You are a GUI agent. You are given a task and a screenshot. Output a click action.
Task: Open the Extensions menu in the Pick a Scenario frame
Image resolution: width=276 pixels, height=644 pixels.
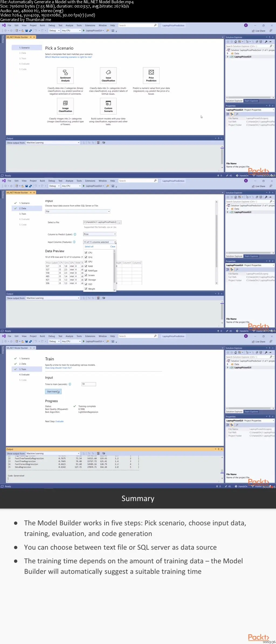90,25
